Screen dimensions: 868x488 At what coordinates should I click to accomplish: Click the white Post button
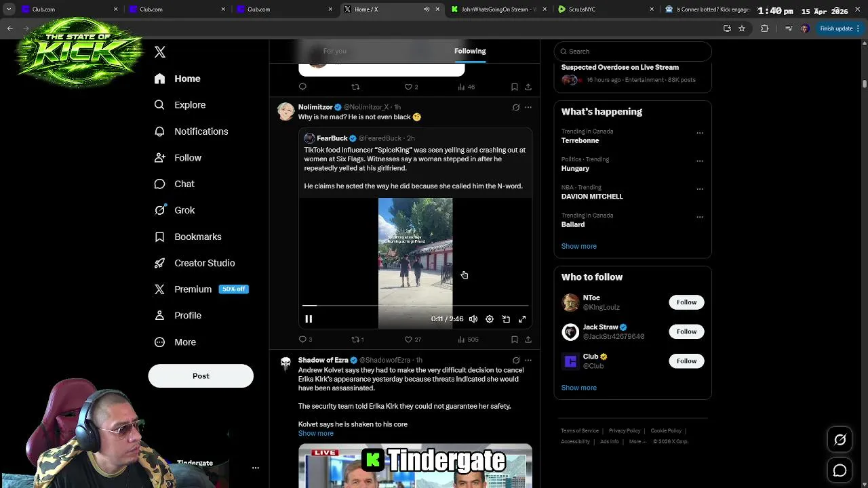pos(201,376)
